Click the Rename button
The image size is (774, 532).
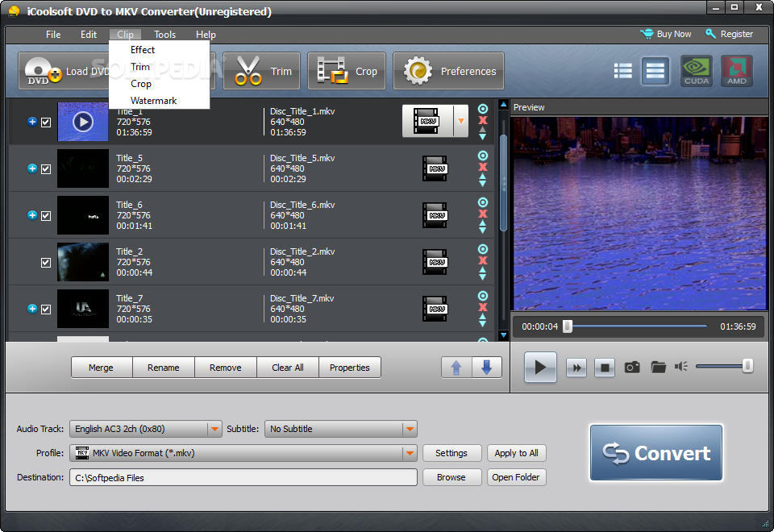coord(164,368)
